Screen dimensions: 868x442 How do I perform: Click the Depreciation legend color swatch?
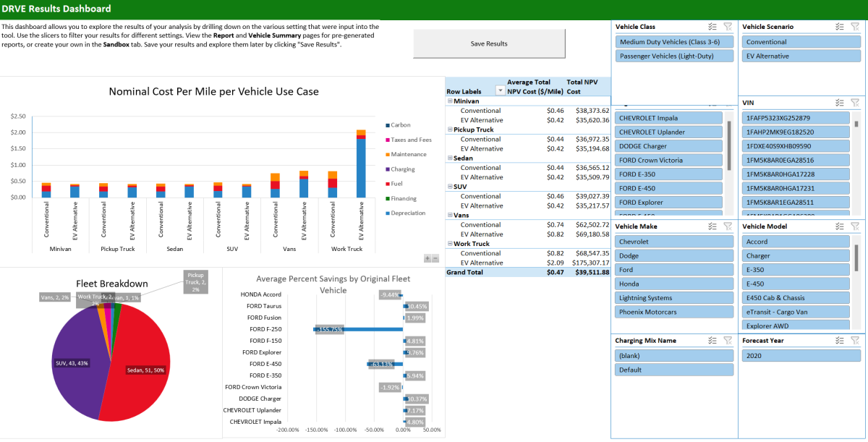(x=388, y=213)
